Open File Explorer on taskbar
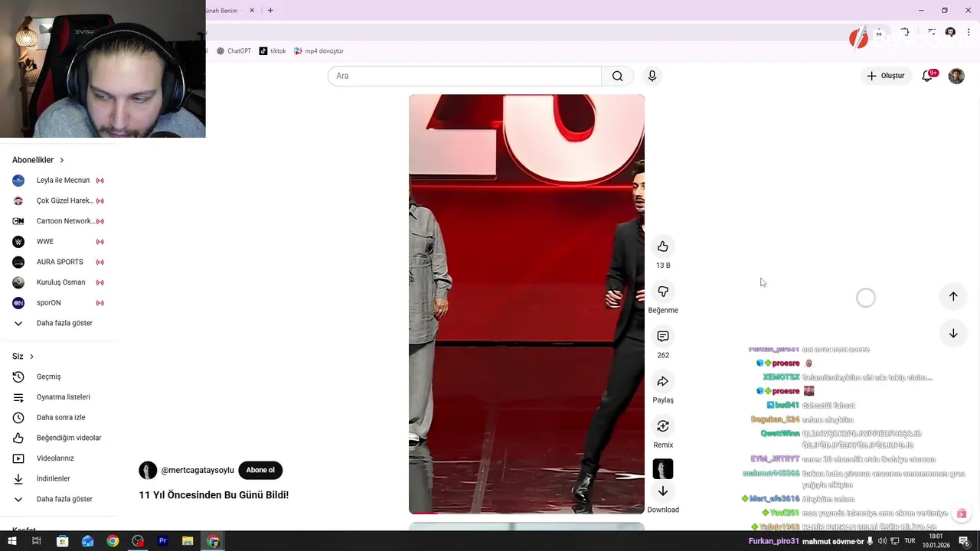The height and width of the screenshot is (551, 980). coord(188,541)
